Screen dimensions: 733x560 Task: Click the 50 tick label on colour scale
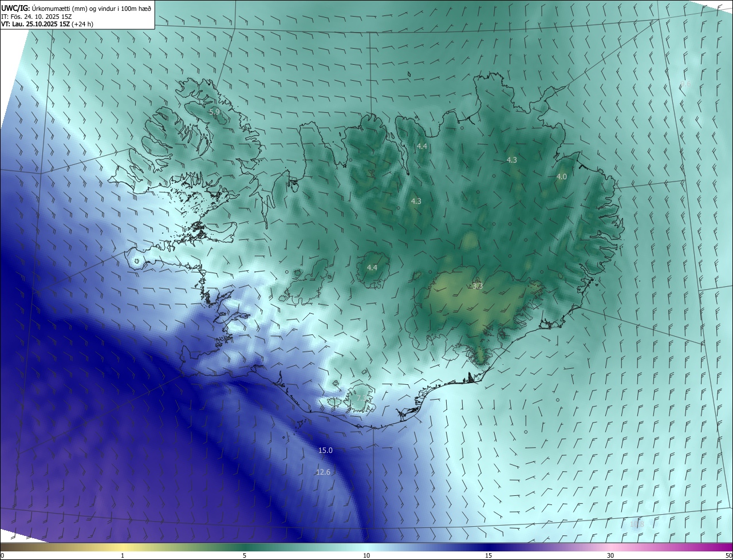click(x=728, y=555)
